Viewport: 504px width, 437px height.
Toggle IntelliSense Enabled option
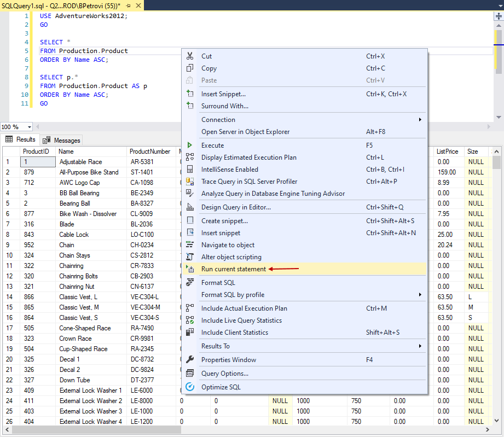[304, 170]
